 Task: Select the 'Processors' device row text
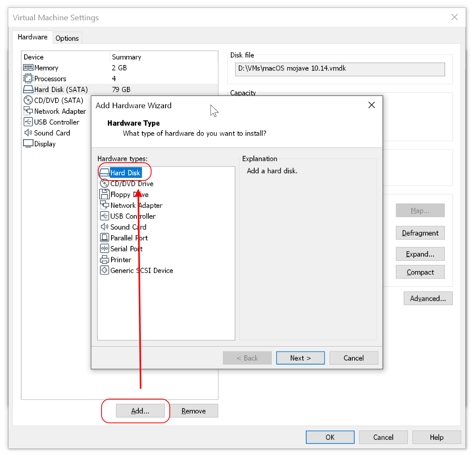click(x=50, y=79)
